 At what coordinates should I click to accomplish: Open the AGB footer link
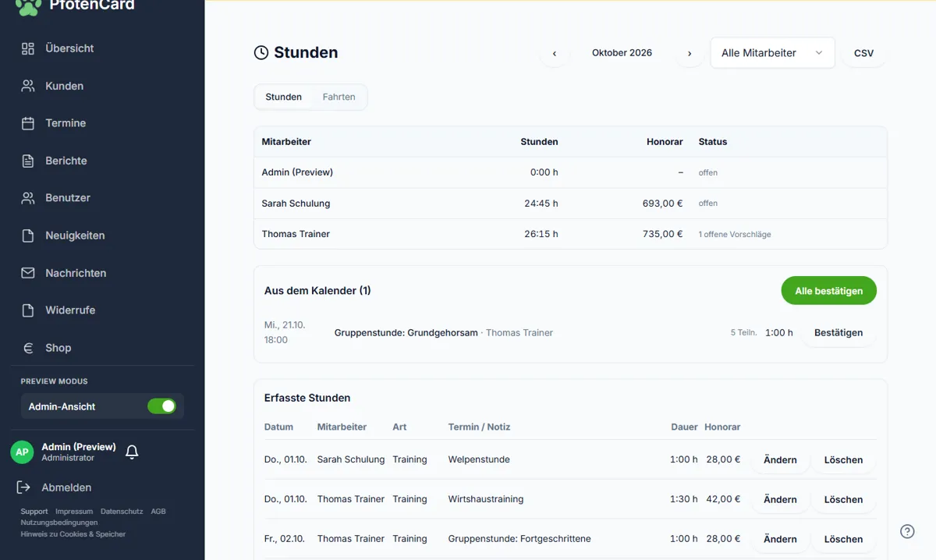pos(158,512)
